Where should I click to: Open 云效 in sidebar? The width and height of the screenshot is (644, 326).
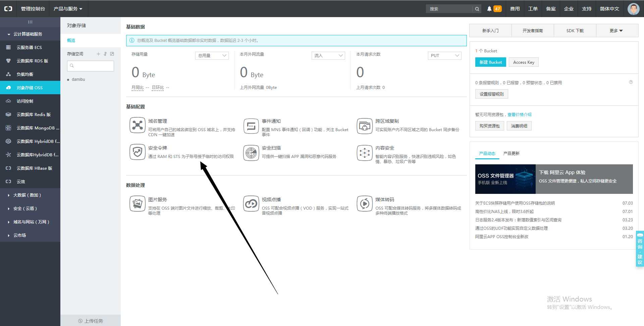[x=30, y=181]
